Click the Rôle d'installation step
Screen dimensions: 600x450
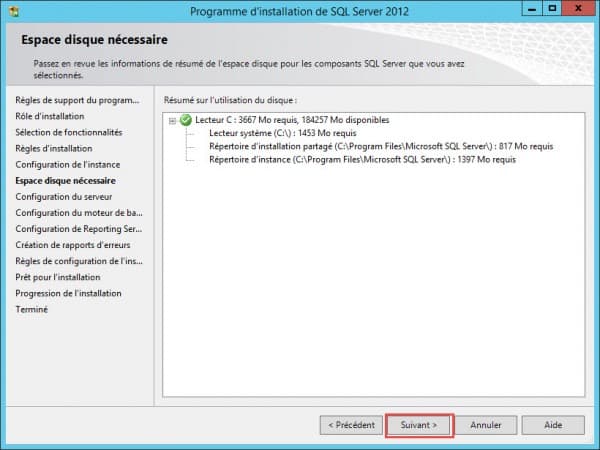click(x=50, y=116)
